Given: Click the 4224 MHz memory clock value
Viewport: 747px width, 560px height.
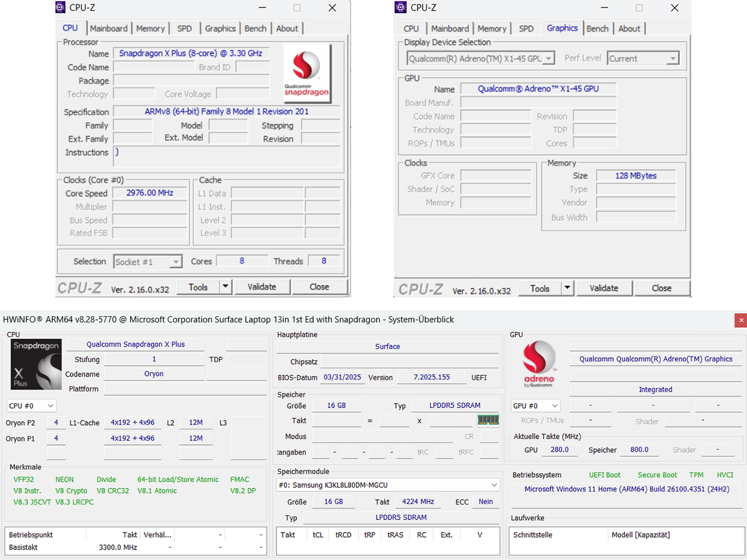Looking at the screenshot, I should pyautogui.click(x=418, y=502).
